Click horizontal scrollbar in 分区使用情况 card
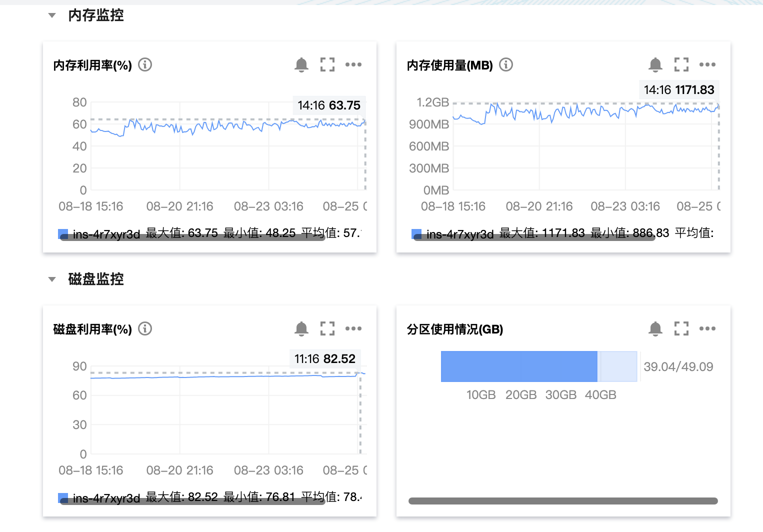763x532 pixels. pos(563,501)
